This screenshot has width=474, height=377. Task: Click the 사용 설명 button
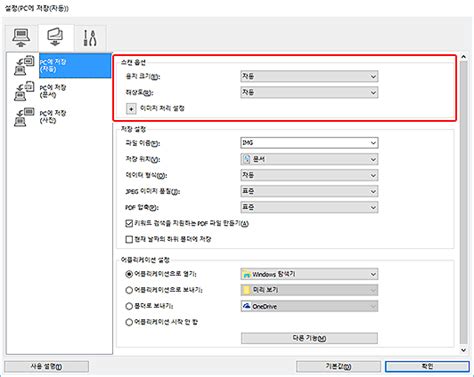click(x=46, y=367)
